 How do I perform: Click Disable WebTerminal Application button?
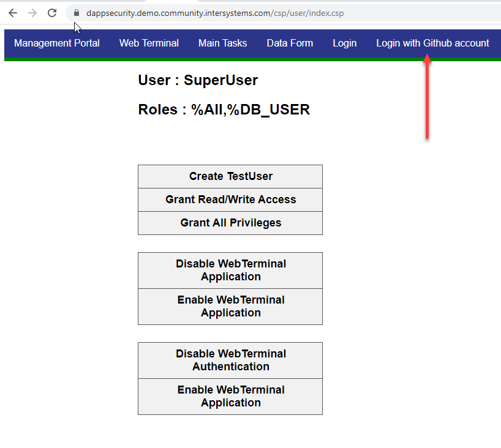pyautogui.click(x=230, y=270)
